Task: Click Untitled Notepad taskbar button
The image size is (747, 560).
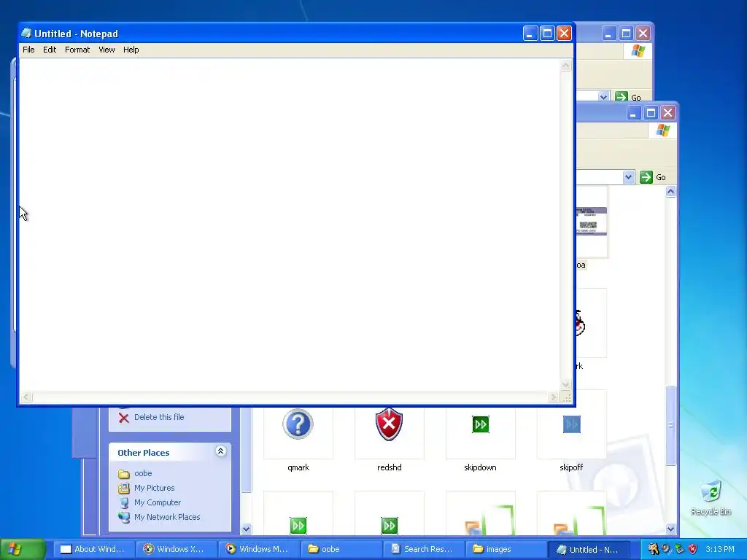Action: point(589,549)
